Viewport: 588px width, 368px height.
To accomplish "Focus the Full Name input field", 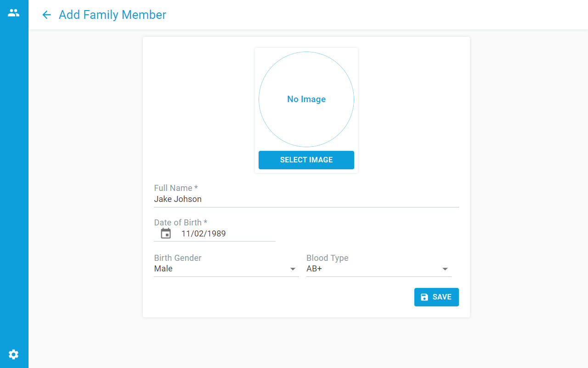I will coord(306,200).
